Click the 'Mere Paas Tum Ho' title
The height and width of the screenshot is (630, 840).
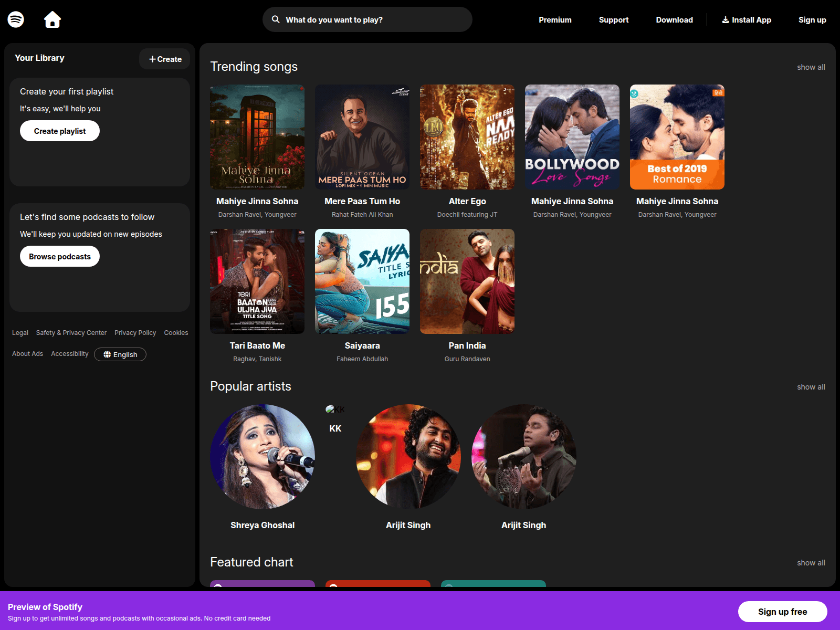(x=362, y=201)
